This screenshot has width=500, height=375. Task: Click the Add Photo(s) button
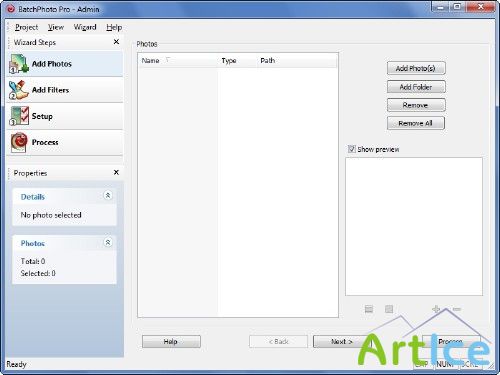pos(416,68)
